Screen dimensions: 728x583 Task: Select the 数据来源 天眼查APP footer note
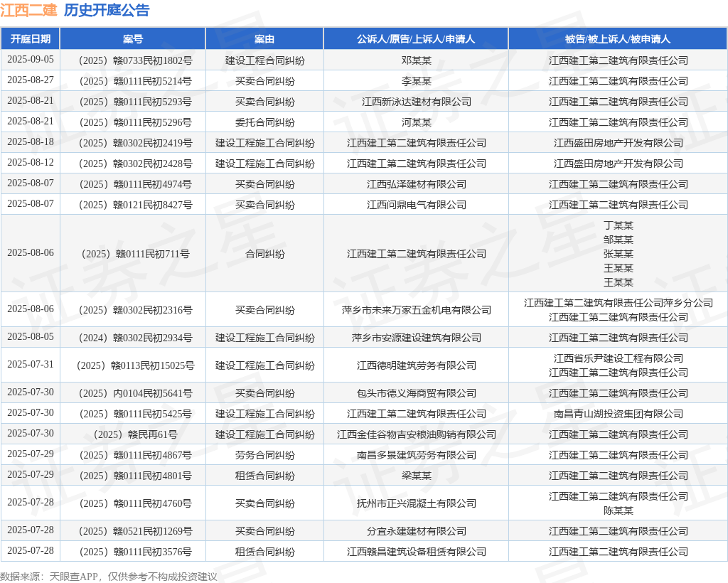point(109,577)
